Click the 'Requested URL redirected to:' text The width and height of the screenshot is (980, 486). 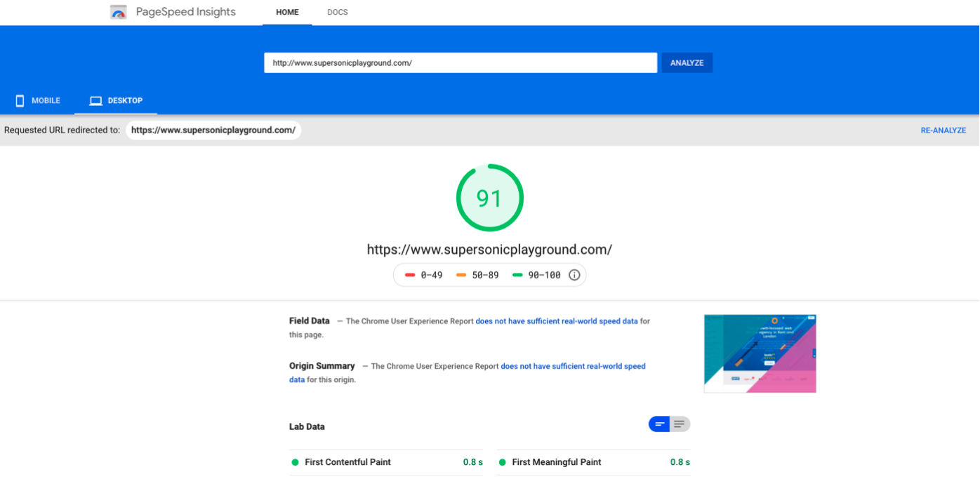[x=62, y=130]
